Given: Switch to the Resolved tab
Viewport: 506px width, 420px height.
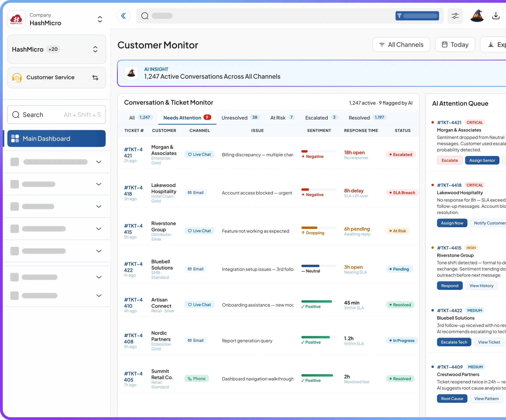Looking at the screenshot, I should coord(367,118).
